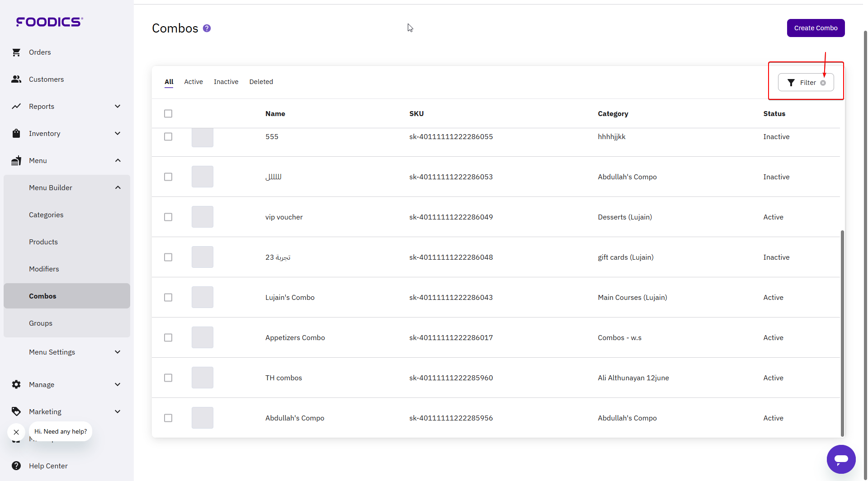Click the Orders cart icon
Image resolution: width=868 pixels, height=481 pixels.
click(16, 52)
